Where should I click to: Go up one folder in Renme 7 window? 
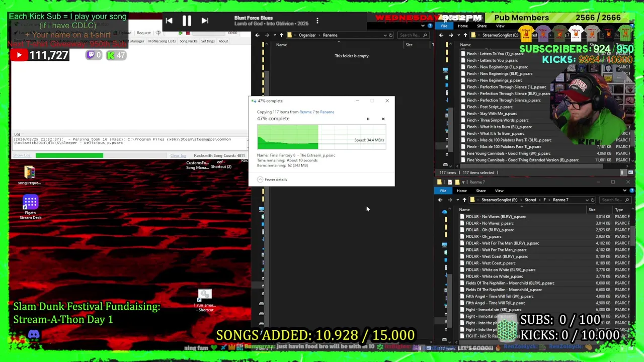click(464, 200)
